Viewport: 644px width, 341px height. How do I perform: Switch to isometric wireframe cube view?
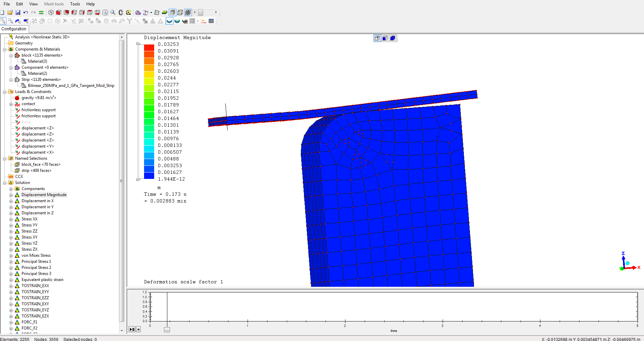tap(51, 12)
